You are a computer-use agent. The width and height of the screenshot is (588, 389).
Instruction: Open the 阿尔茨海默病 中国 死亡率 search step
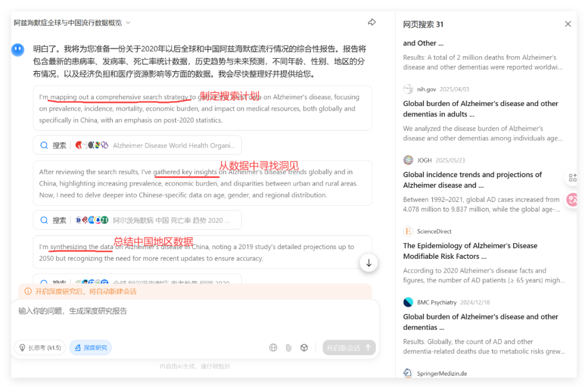tap(137, 220)
